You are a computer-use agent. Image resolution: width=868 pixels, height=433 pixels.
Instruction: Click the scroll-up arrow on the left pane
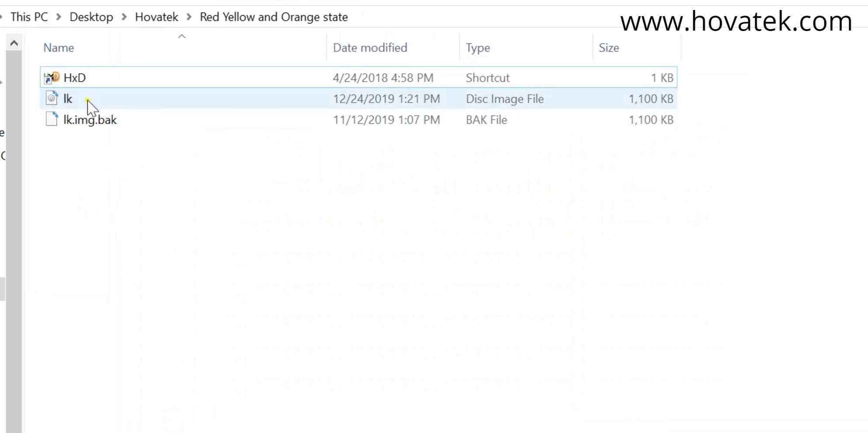[14, 42]
